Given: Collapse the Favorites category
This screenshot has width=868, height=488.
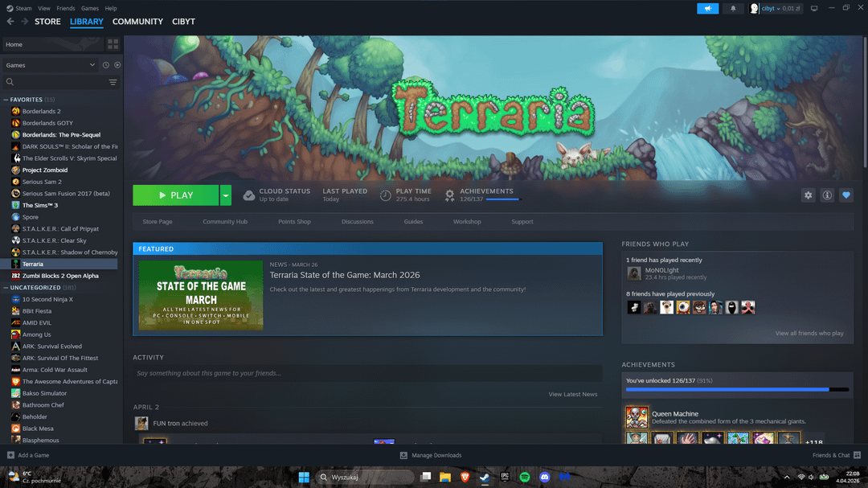Looking at the screenshot, I should pyautogui.click(x=6, y=100).
